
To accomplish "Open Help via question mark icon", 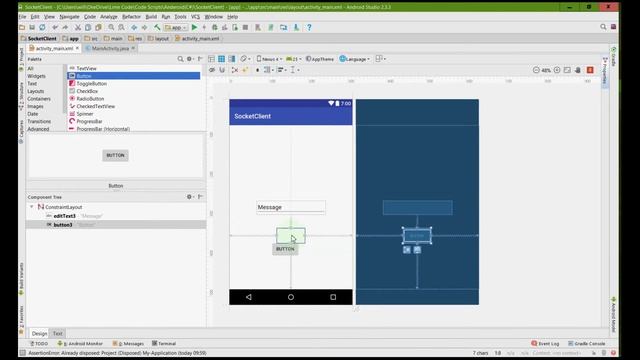I will click(x=309, y=27).
